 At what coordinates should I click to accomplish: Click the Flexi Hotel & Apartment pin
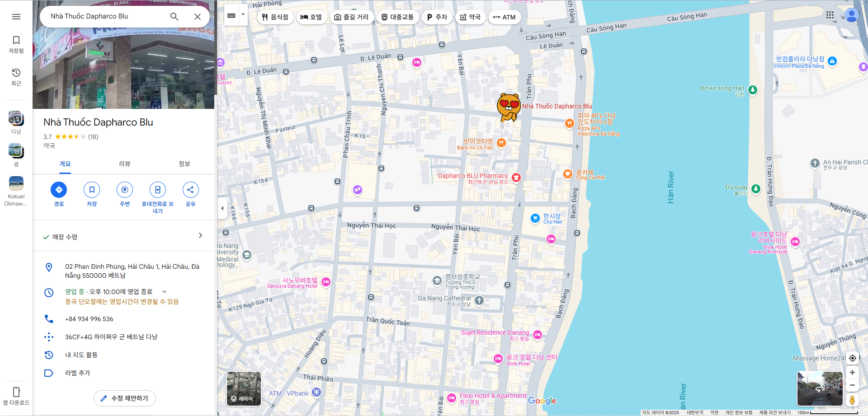(451, 398)
